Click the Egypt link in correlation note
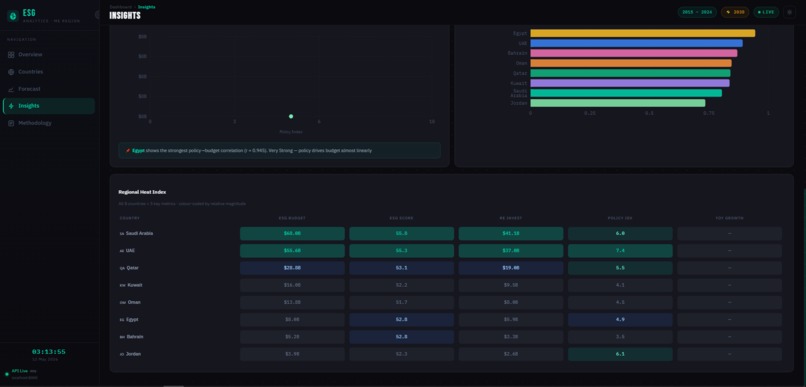Viewport: 806px width, 387px height. pyautogui.click(x=138, y=151)
